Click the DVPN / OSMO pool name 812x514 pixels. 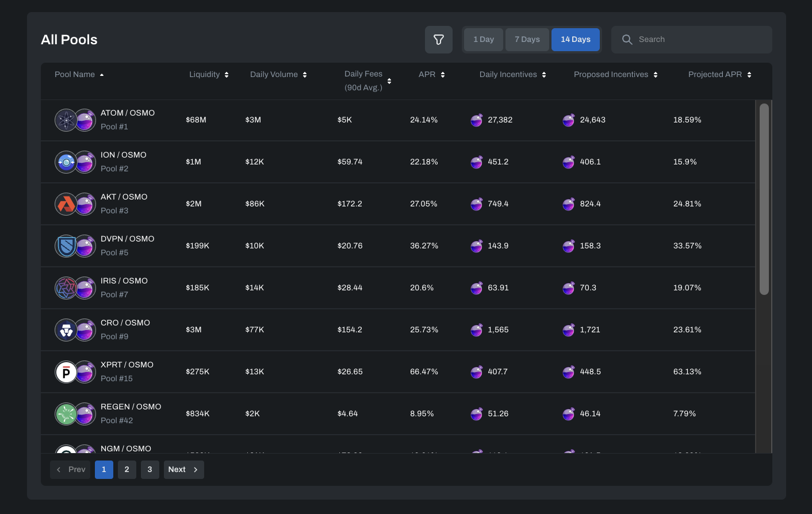pos(128,239)
